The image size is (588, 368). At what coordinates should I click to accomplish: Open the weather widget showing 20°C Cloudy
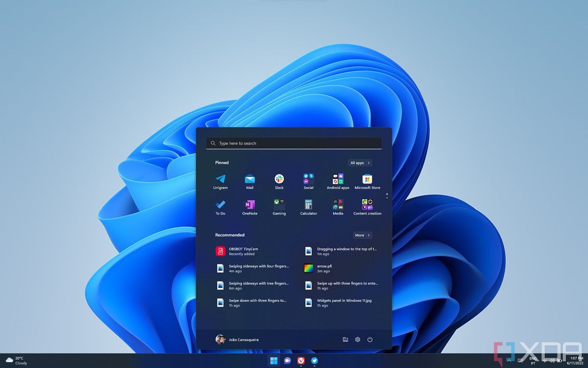point(17,361)
